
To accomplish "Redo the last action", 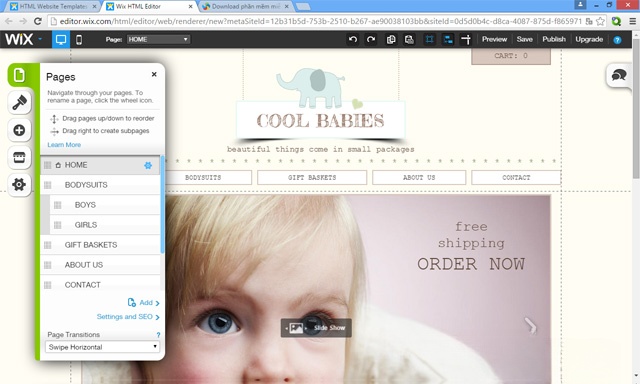I will tap(371, 39).
